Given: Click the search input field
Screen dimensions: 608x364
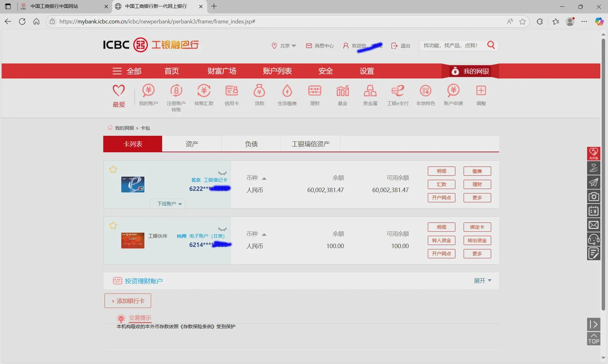Looking at the screenshot, I should click(x=452, y=46).
